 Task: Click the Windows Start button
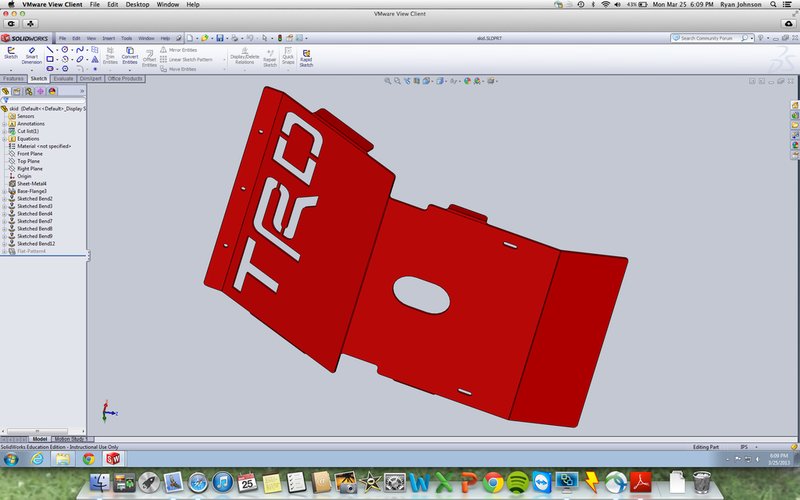[x=11, y=459]
